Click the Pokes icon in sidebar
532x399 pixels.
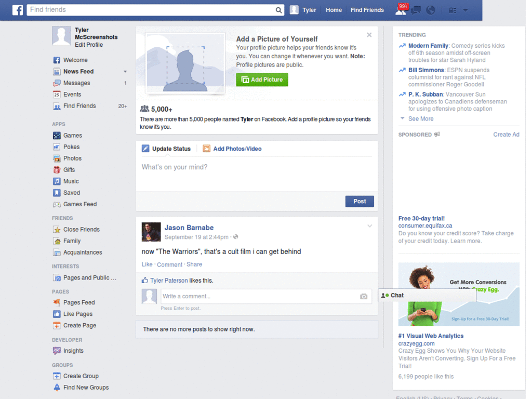[57, 147]
